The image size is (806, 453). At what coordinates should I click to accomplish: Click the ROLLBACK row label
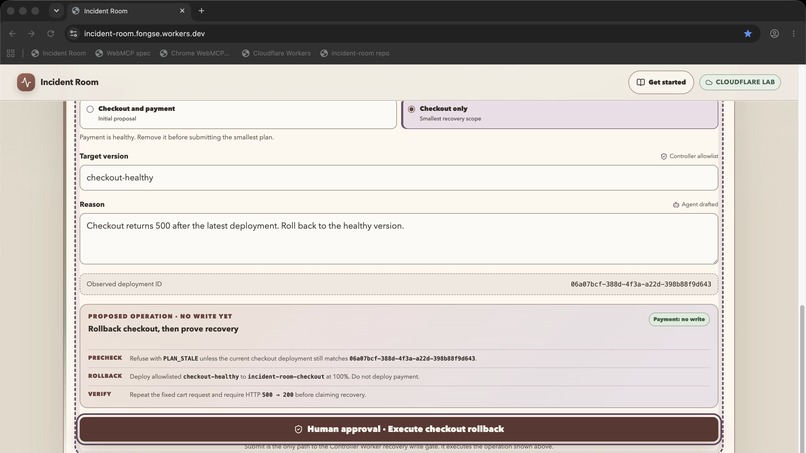[x=105, y=376]
